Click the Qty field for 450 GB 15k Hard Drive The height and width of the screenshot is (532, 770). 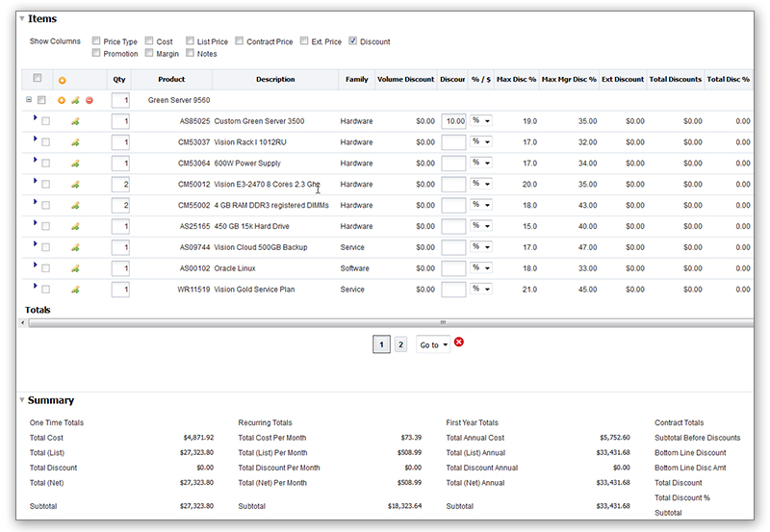coord(120,226)
